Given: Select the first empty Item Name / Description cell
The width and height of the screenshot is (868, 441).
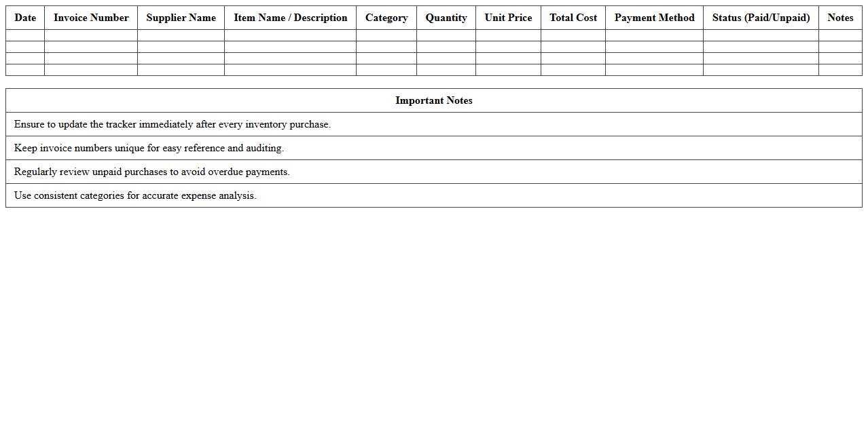Looking at the screenshot, I should (x=290, y=35).
